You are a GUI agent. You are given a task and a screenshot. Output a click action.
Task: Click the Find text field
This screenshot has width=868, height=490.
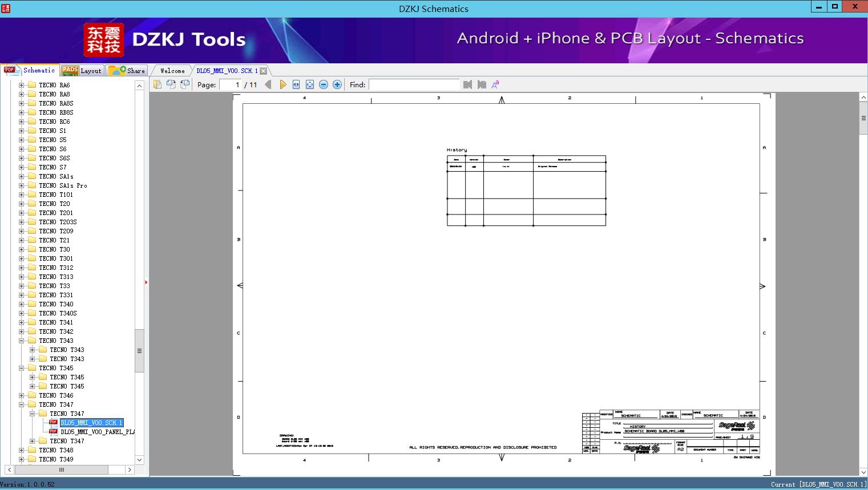click(x=414, y=84)
